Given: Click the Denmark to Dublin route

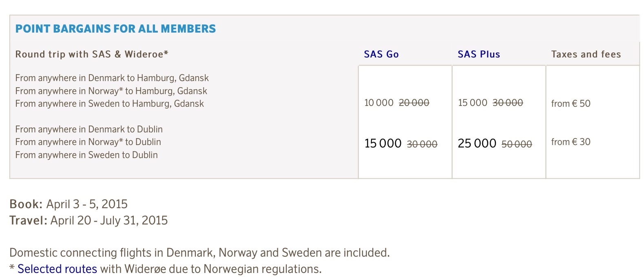Looking at the screenshot, I should [89, 129].
